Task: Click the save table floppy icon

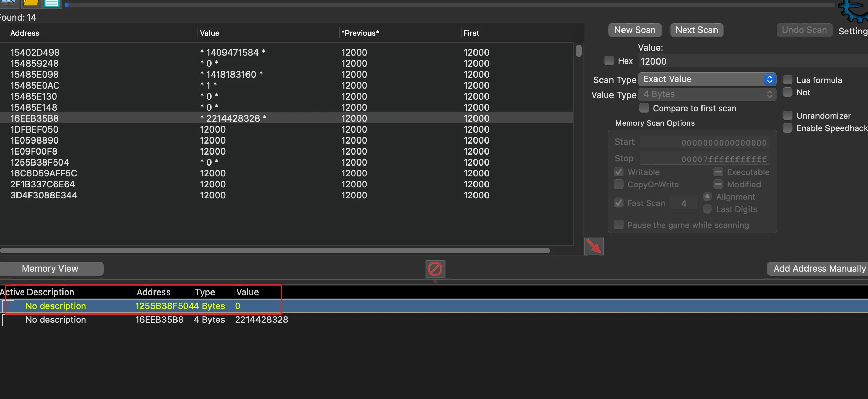Action: click(x=52, y=3)
